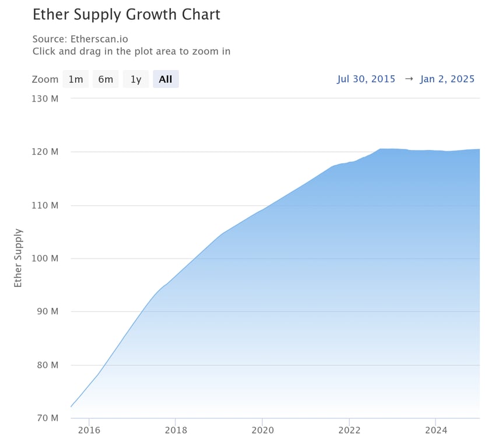Select the 1m zoom range button
The image size is (488, 448).
tap(76, 79)
